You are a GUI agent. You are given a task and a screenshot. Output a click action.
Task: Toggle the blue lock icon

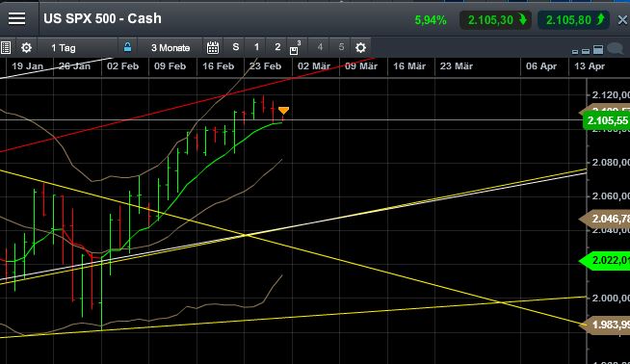(127, 47)
